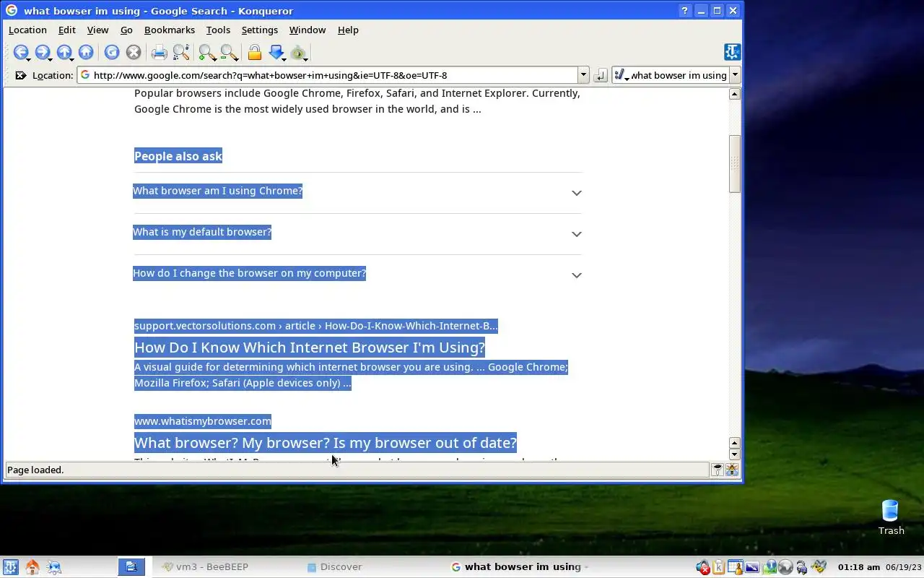Open the View menu

[x=97, y=30]
